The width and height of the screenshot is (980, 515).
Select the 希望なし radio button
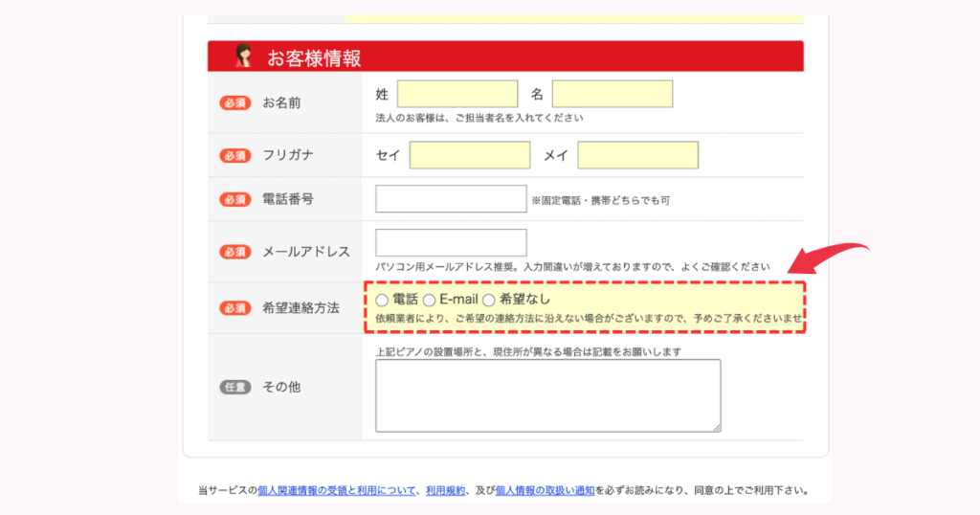click(x=488, y=301)
